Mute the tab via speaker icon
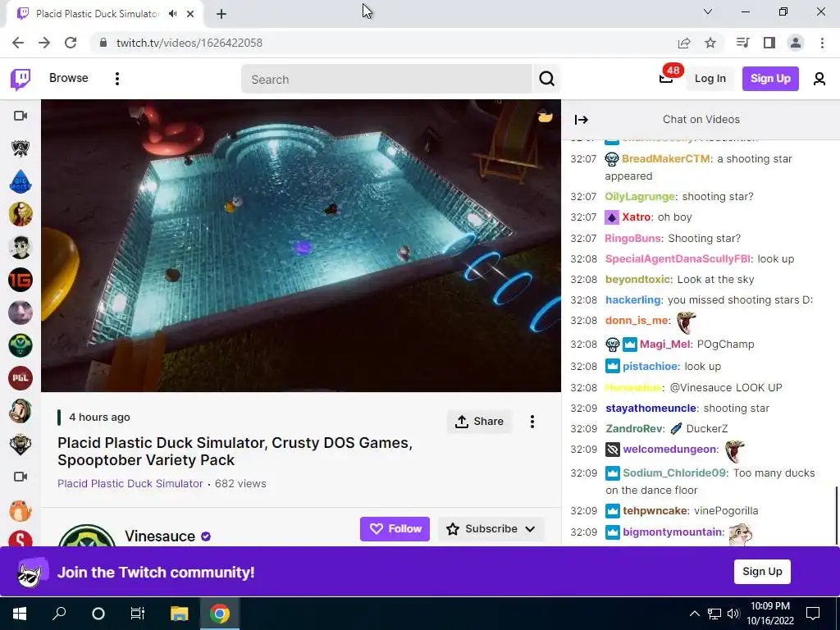840x630 pixels. (172, 14)
